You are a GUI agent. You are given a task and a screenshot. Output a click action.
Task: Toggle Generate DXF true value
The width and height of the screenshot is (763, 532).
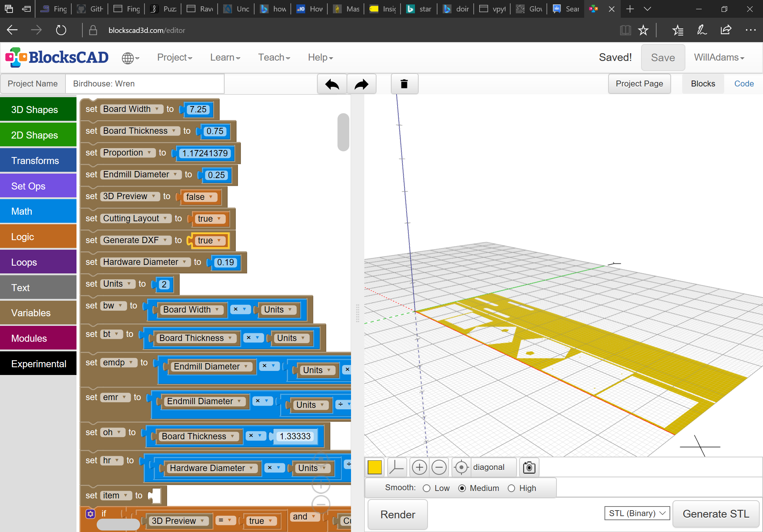pyautogui.click(x=209, y=241)
